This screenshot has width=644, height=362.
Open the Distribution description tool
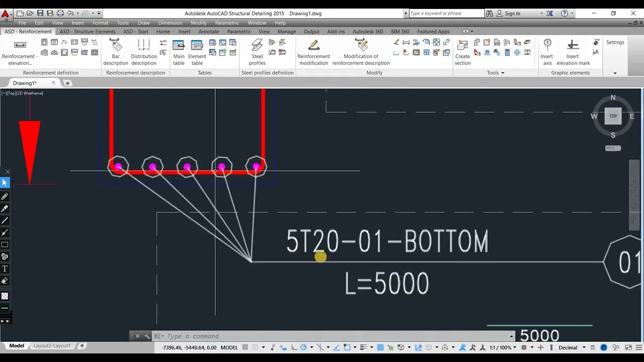(144, 52)
